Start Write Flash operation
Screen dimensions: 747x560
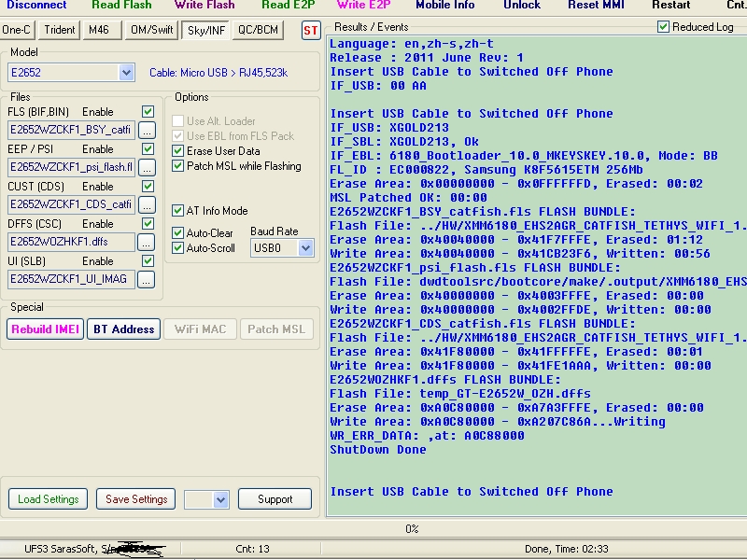[x=204, y=6]
